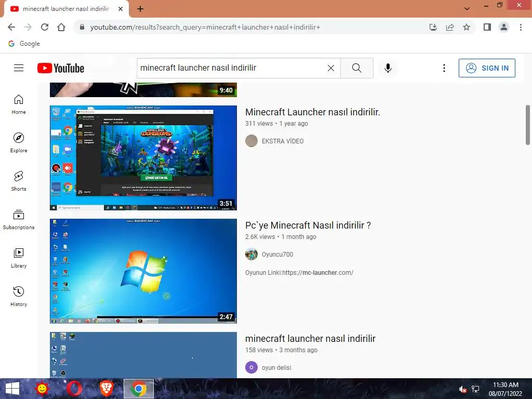The width and height of the screenshot is (532, 399).
Task: Click the install app icon in address bar
Action: 433,27
